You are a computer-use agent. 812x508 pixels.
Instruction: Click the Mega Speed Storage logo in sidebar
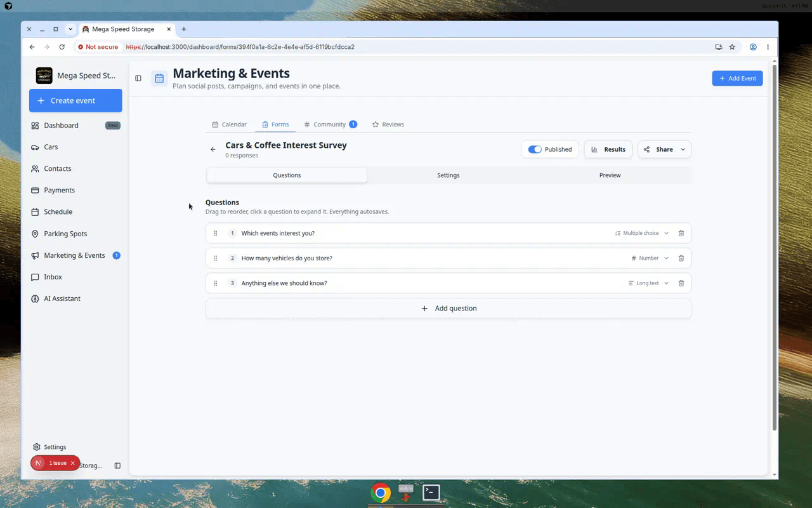point(44,76)
